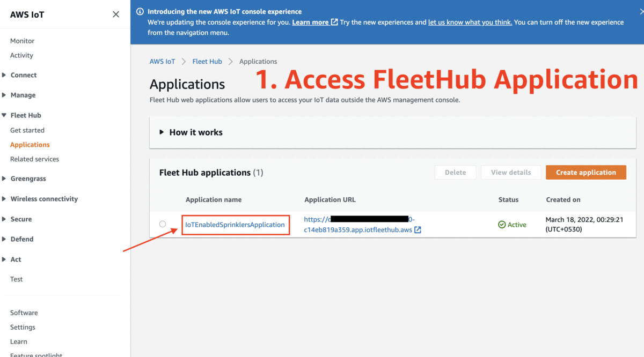Click the March 18, 2022 creation date cell
Image resolution: width=644 pixels, height=357 pixels.
point(584,225)
